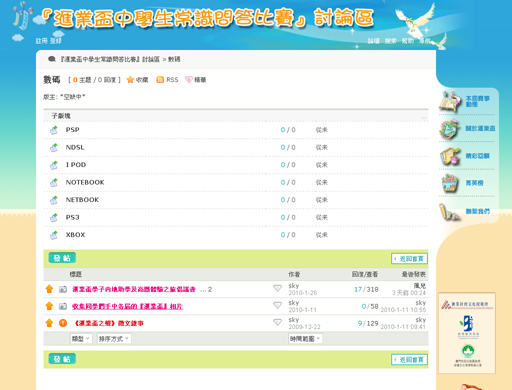This screenshot has width=512, height=390.
Task: Click the PS3 sub-forum icon
Action: pos(54,217)
